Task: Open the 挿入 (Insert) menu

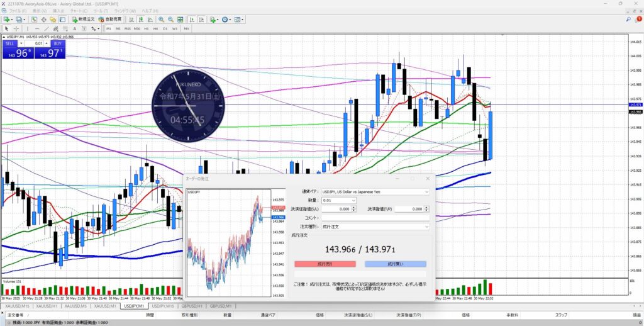Action: [x=58, y=10]
